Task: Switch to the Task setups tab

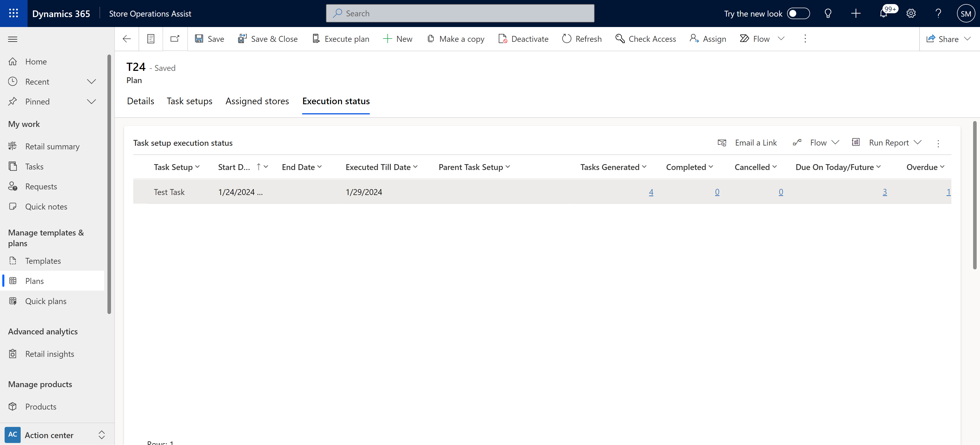Action: click(x=189, y=100)
